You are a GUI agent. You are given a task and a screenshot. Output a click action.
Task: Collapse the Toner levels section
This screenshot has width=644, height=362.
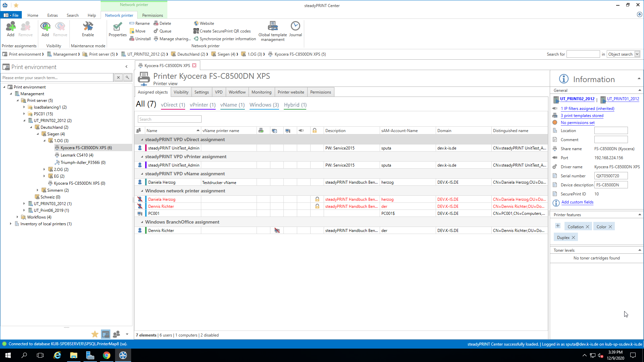tap(639, 250)
